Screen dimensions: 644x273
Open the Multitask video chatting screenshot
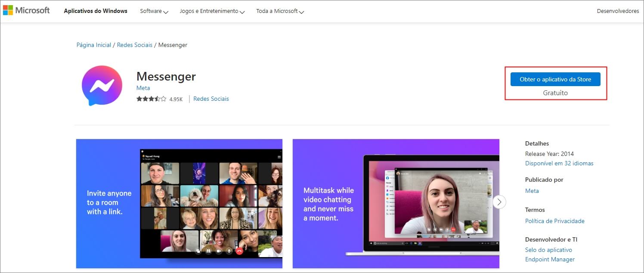click(x=396, y=204)
